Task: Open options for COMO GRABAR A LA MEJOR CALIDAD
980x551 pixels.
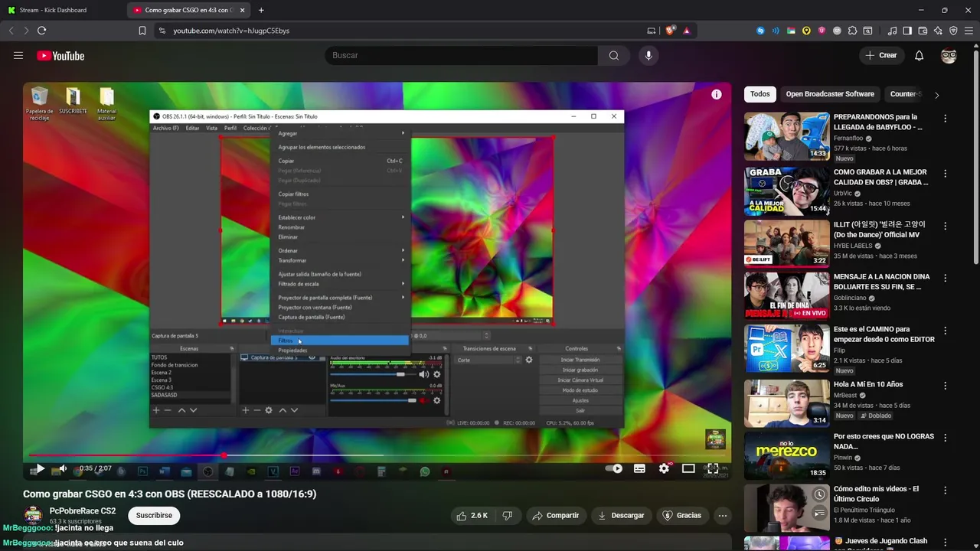Action: click(945, 174)
